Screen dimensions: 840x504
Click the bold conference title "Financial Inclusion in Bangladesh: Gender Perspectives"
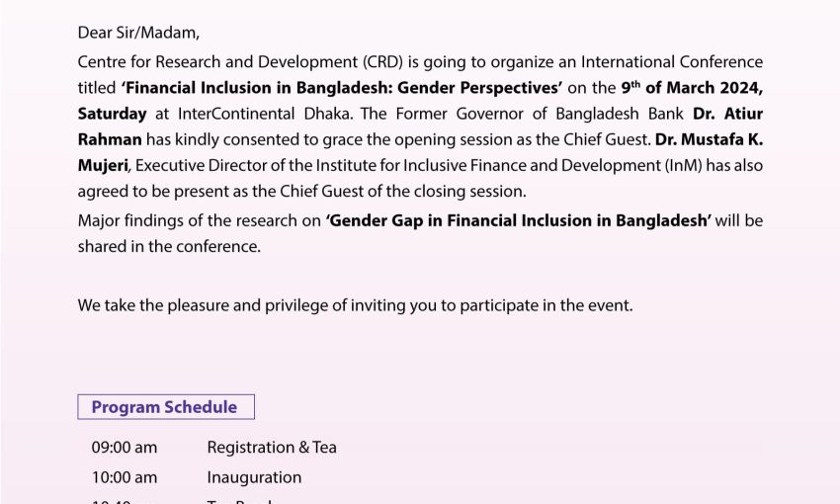[x=342, y=88]
